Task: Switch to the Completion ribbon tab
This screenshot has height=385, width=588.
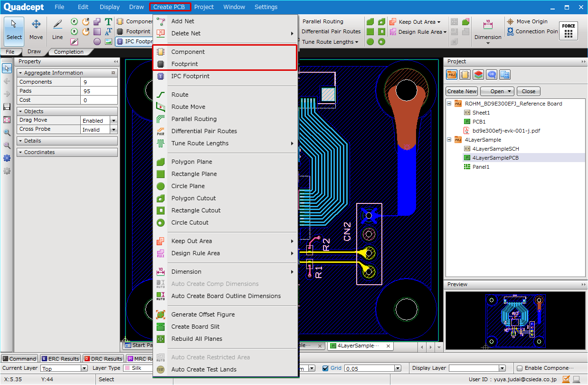Action: tap(68, 52)
